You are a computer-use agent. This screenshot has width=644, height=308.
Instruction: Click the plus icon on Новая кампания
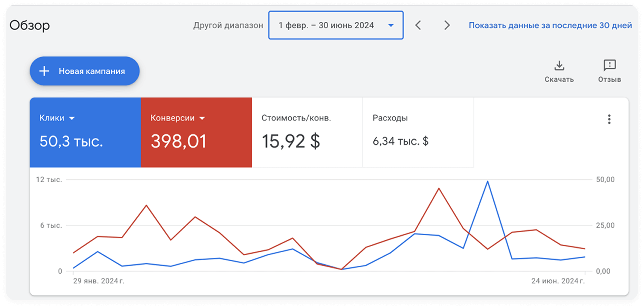44,71
